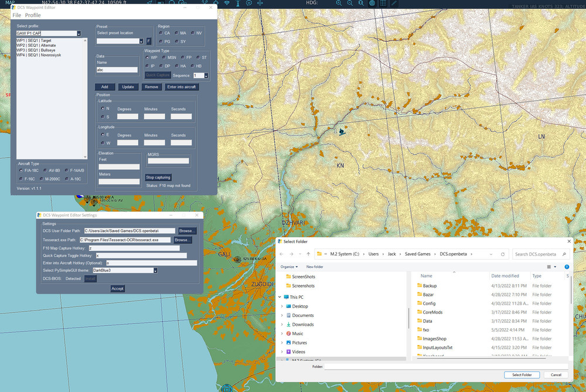This screenshot has height=392, width=586.
Task: Click the ruler measurement tool icon
Action: click(394, 4)
